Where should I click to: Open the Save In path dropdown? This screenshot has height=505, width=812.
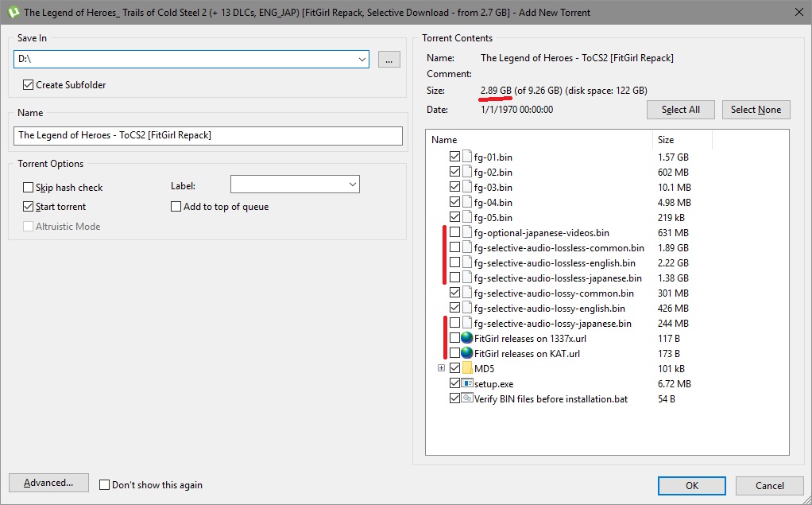click(x=362, y=60)
